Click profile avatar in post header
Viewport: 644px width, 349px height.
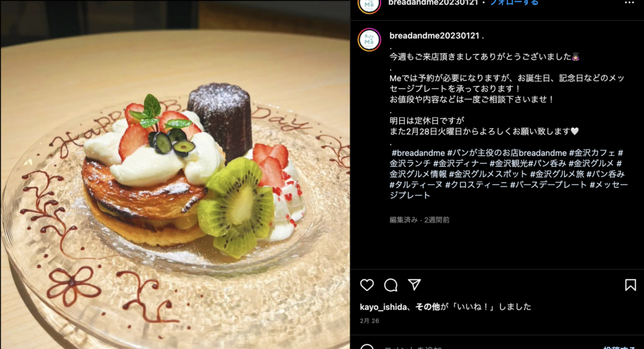tap(369, 4)
